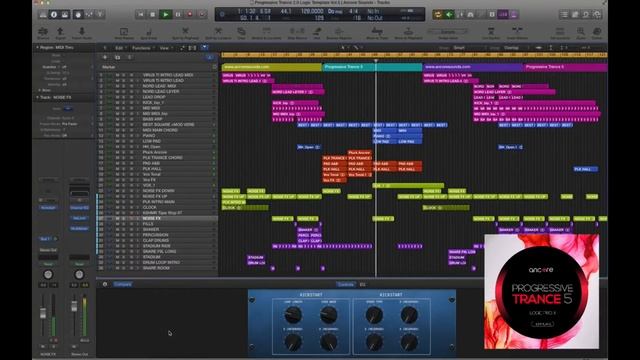The height and width of the screenshot is (360, 640).
Task: Switch to the EQ tab
Action: click(362, 284)
